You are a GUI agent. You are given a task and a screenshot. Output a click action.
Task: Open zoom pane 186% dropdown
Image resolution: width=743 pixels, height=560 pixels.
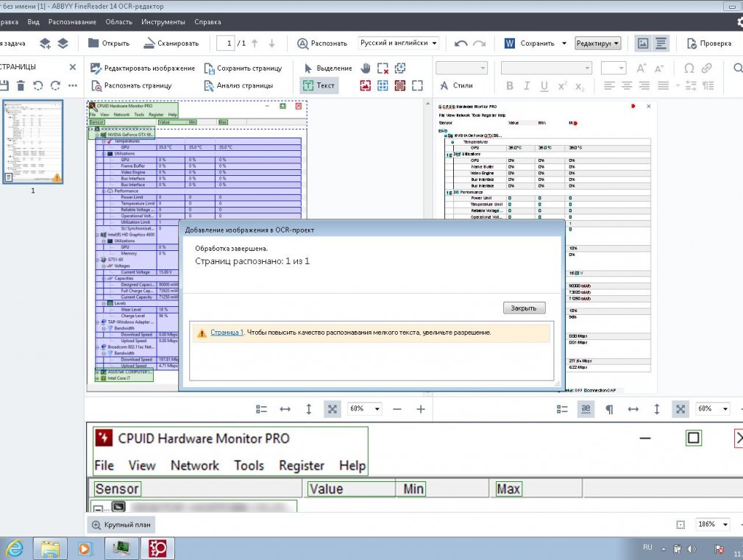click(x=713, y=525)
